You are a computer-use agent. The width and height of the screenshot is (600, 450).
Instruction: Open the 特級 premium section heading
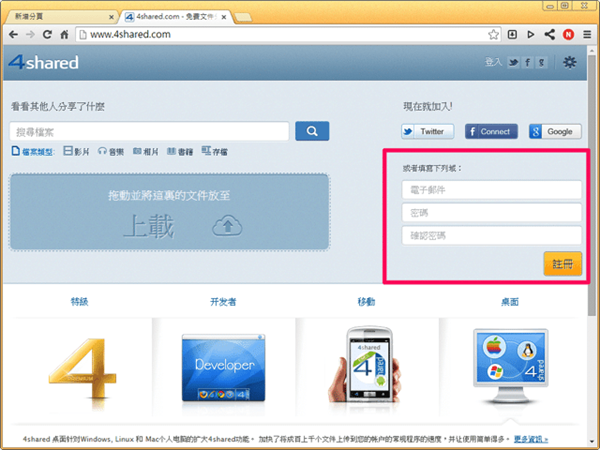point(80,302)
